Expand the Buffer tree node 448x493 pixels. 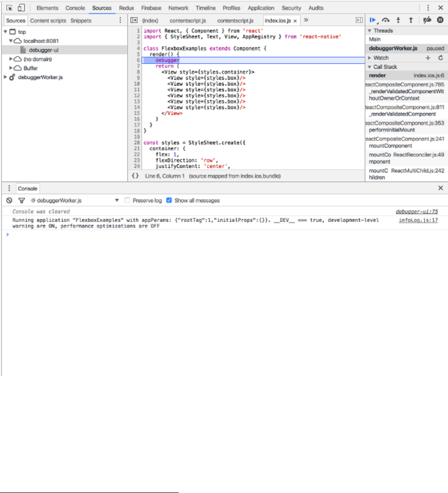[x=11, y=68]
